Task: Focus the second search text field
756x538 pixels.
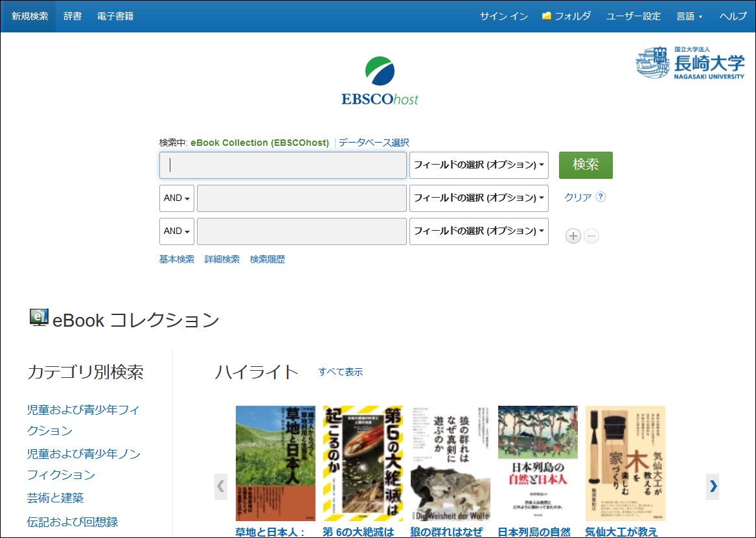Action: click(x=302, y=198)
